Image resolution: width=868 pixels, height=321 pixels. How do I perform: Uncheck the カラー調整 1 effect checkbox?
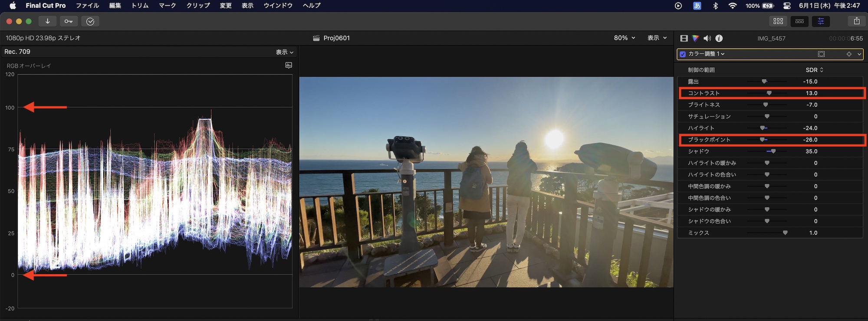pyautogui.click(x=683, y=54)
